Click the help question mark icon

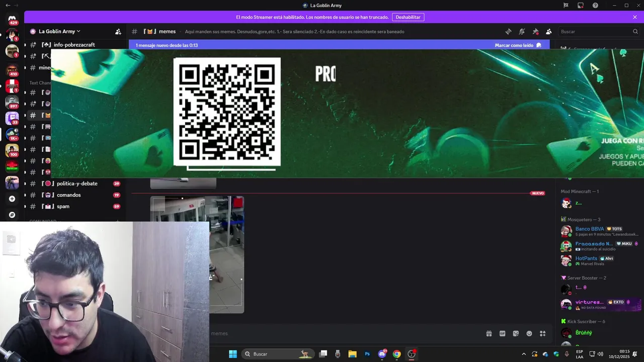coord(596,6)
